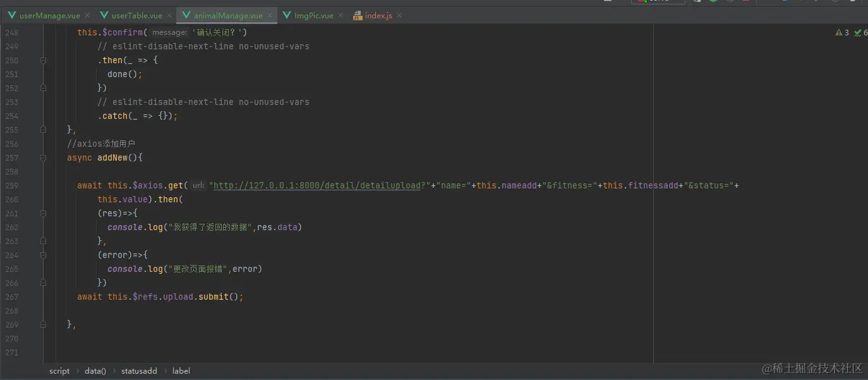
Task: Close the index.js tab
Action: (399, 15)
